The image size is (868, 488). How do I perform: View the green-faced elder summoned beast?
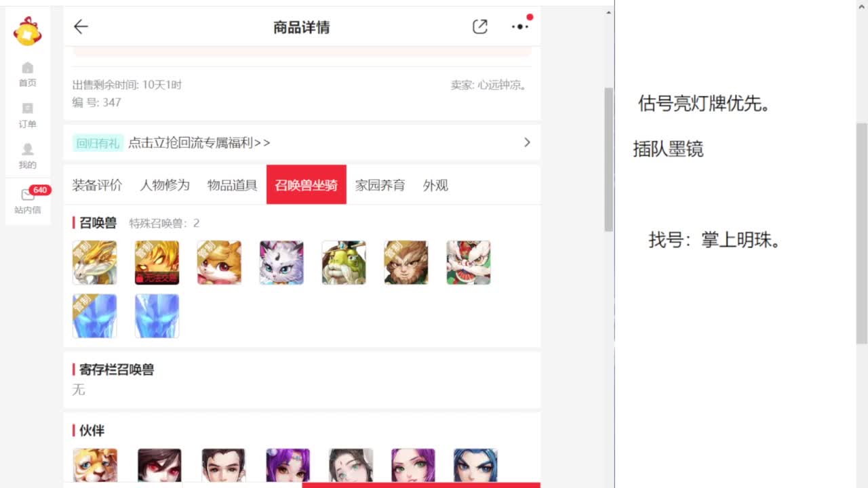point(344,262)
